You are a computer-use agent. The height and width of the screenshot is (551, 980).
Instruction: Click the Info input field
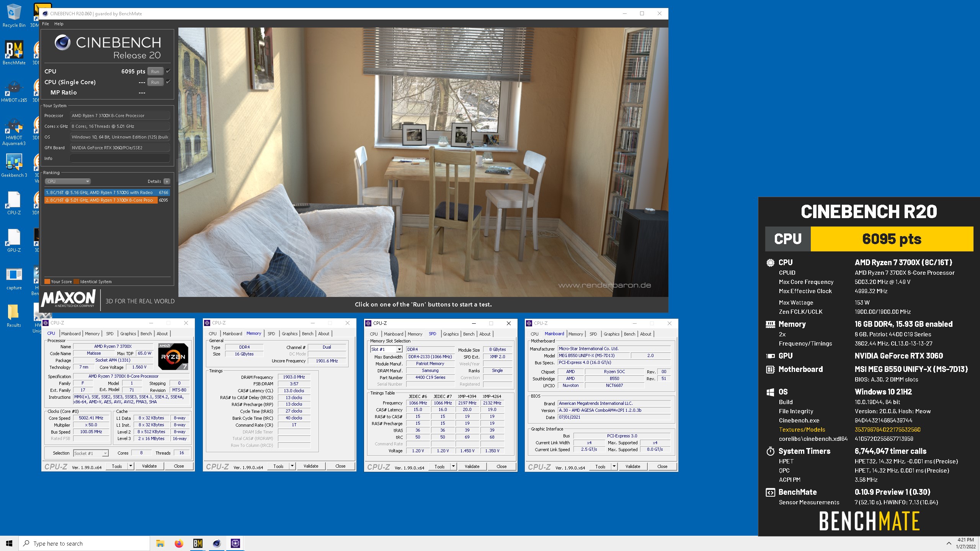click(x=120, y=158)
